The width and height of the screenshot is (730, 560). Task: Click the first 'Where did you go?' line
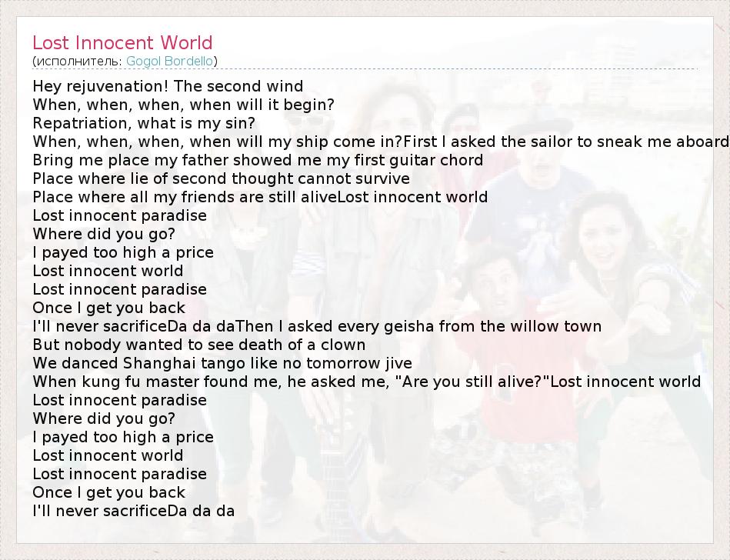pos(104,234)
